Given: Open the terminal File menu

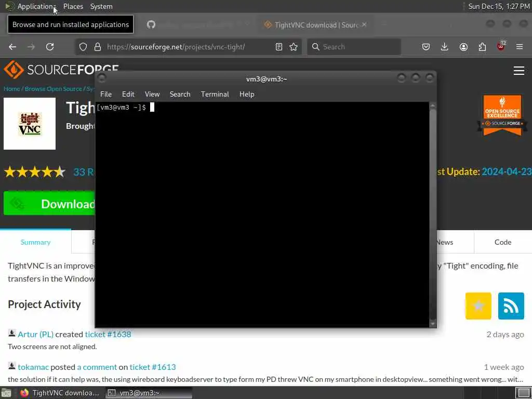Looking at the screenshot, I should (x=106, y=95).
